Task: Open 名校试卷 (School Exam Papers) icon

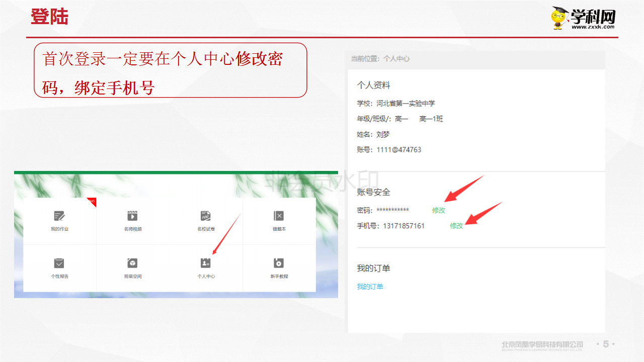Action: tap(205, 221)
